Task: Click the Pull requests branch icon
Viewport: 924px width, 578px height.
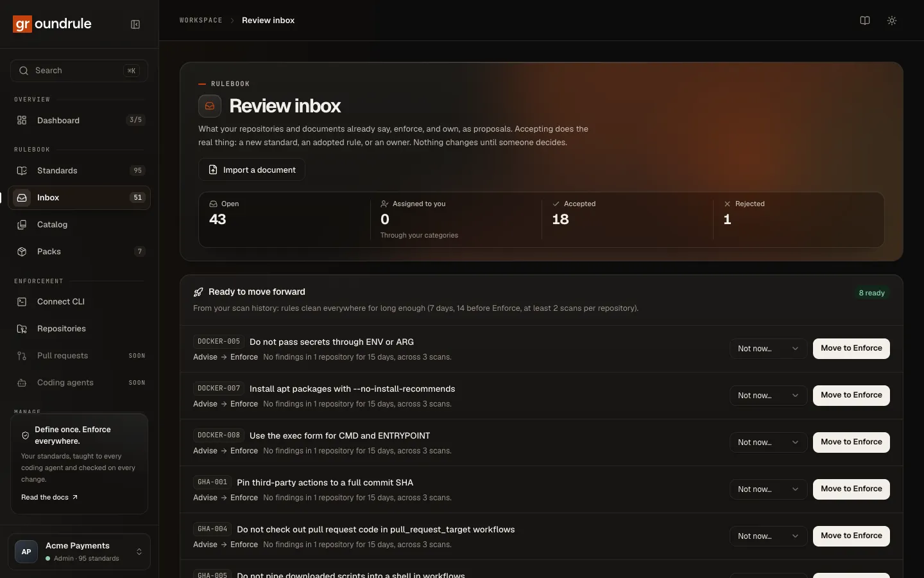Action: point(22,356)
